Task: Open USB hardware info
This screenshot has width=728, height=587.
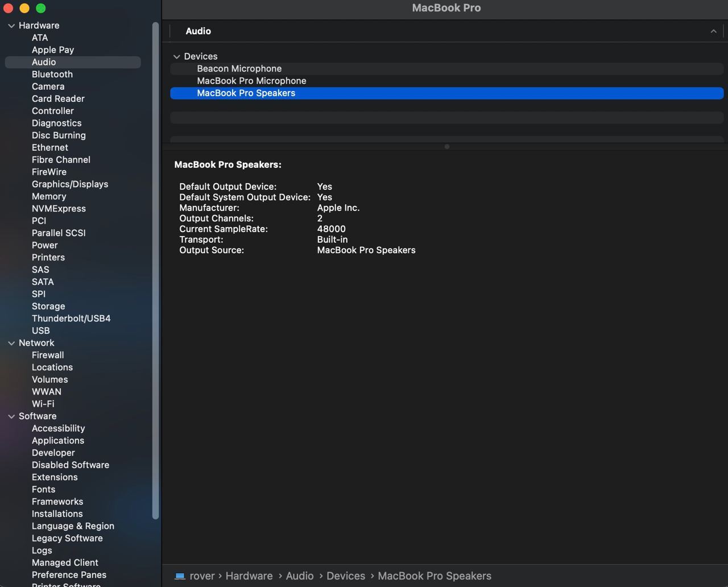Action: [41, 331]
